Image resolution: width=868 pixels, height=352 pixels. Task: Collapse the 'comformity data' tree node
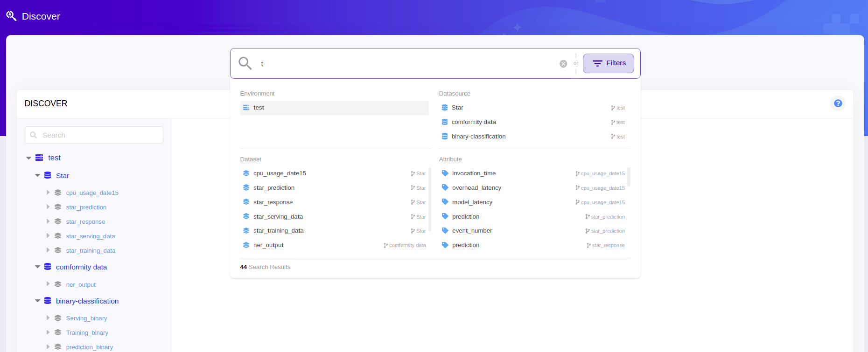point(37,267)
